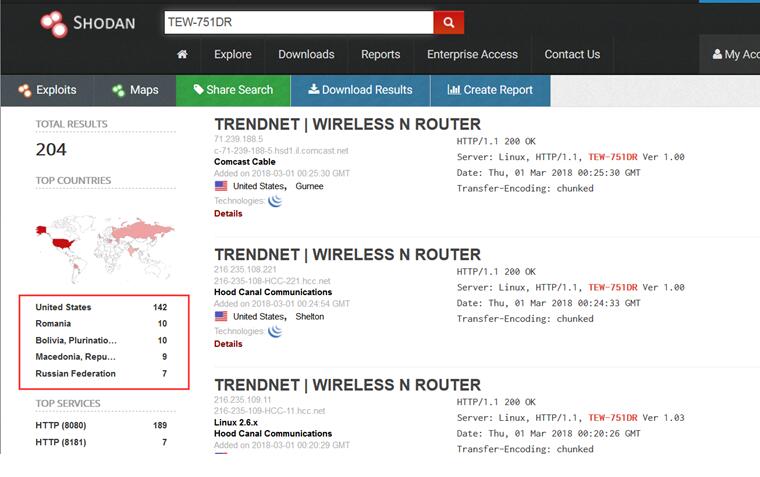The width and height of the screenshot is (760, 477).
Task: Click United States link in Gurnee result
Action: (260, 186)
